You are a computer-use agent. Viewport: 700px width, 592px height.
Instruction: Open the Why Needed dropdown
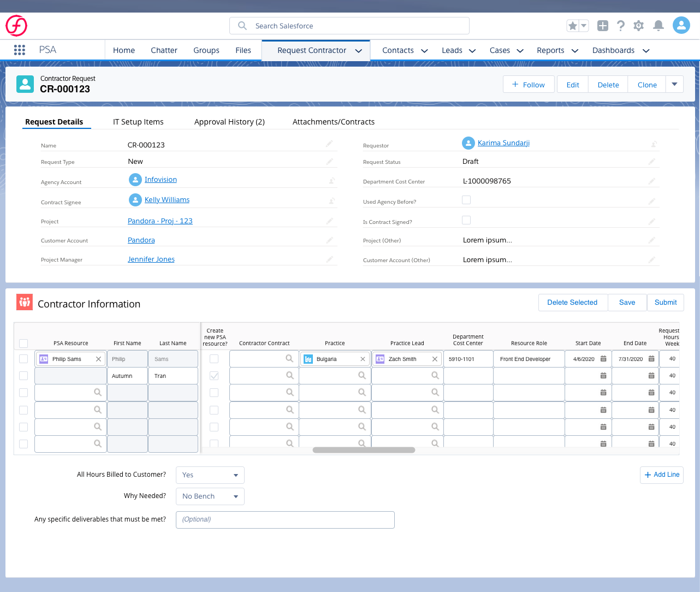click(210, 496)
